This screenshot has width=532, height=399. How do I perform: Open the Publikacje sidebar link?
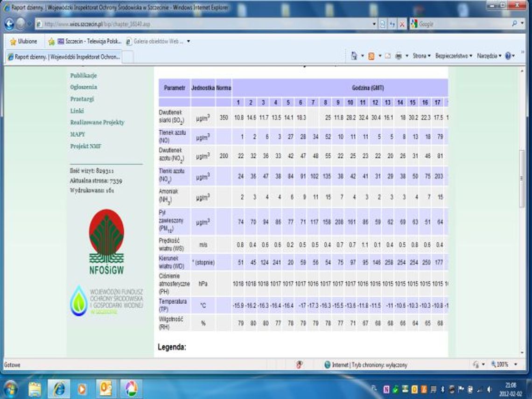point(84,75)
